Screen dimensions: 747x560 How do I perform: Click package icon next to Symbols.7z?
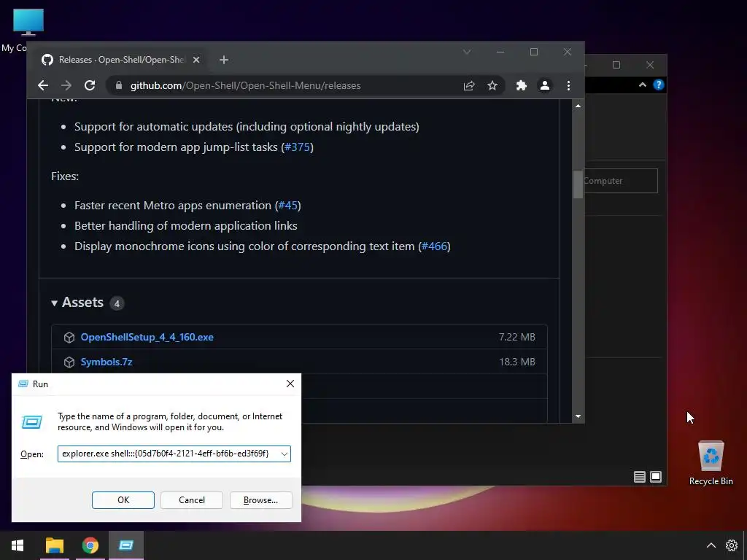[69, 362]
